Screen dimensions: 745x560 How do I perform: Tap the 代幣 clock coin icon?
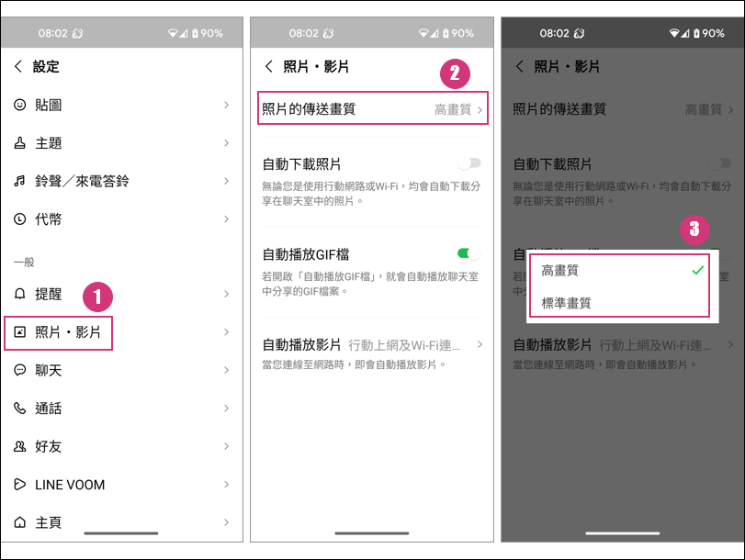[x=19, y=219]
